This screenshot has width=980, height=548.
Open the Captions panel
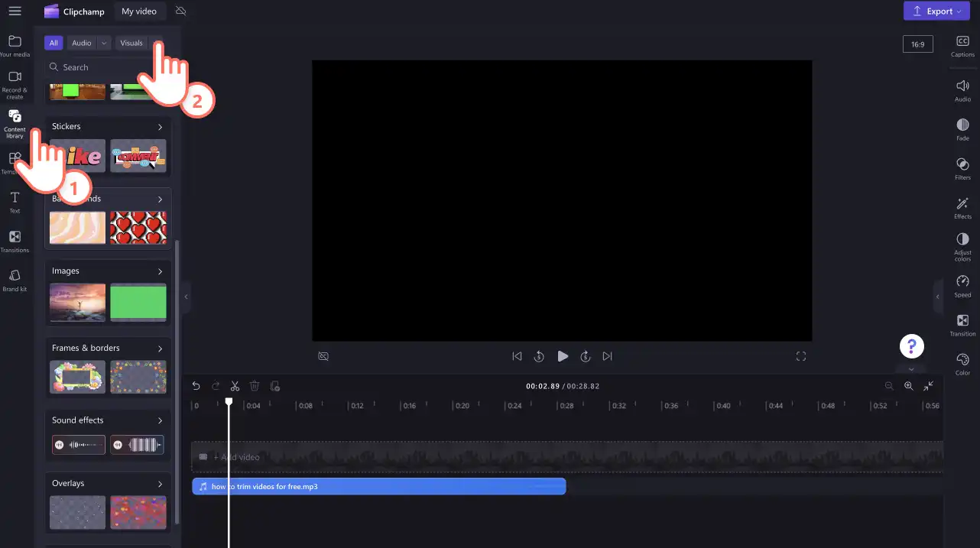point(962,46)
